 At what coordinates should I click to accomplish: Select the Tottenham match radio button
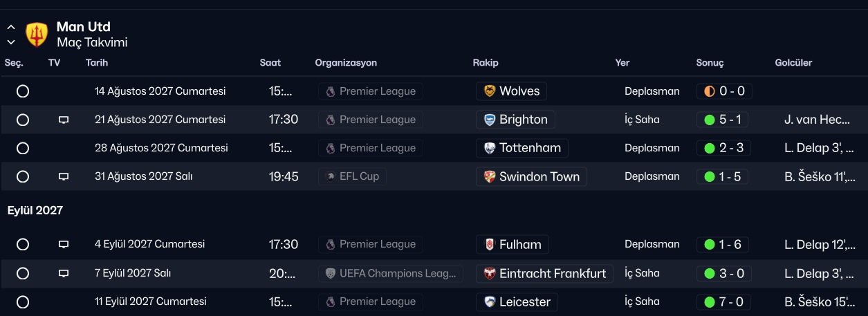tap(23, 148)
